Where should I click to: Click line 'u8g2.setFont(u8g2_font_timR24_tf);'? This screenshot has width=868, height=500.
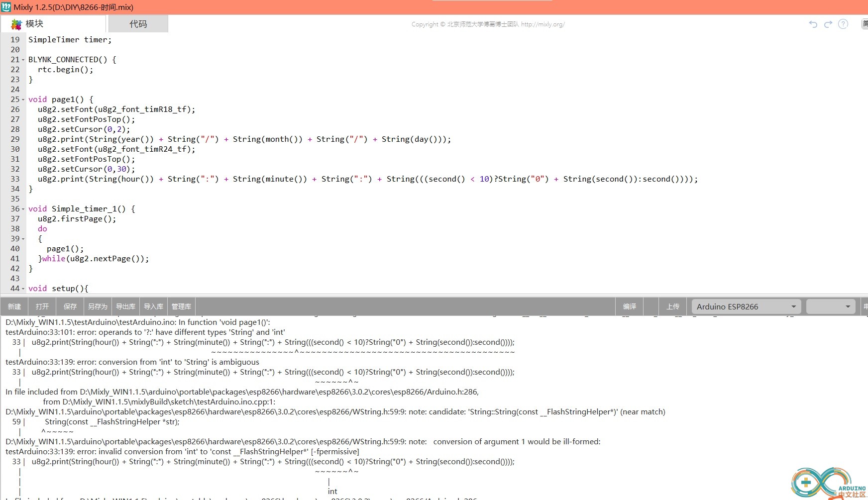116,149
